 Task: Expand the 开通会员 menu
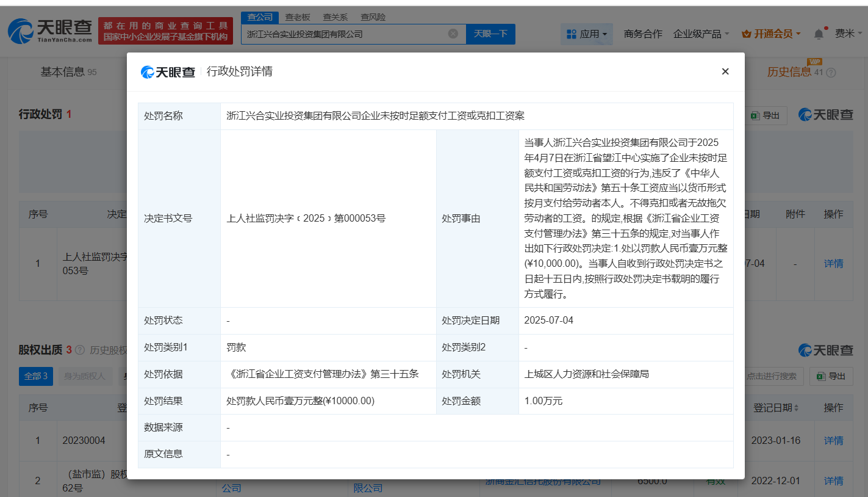[x=771, y=34]
